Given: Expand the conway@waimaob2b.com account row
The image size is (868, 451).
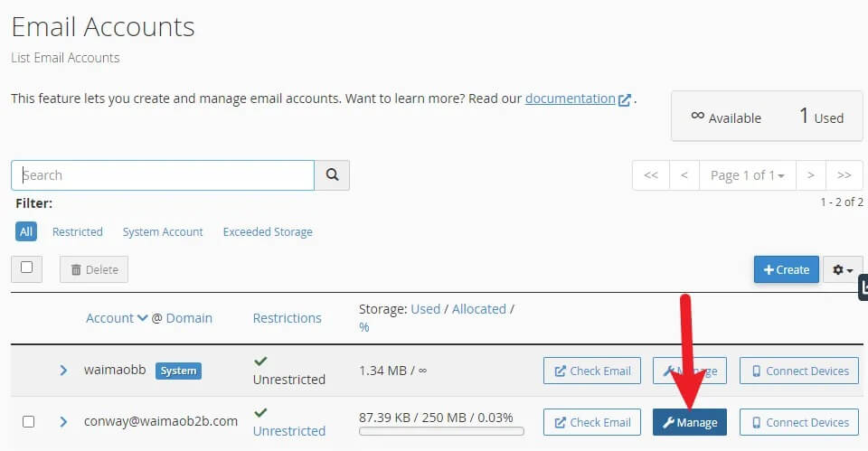Looking at the screenshot, I should pyautogui.click(x=63, y=421).
